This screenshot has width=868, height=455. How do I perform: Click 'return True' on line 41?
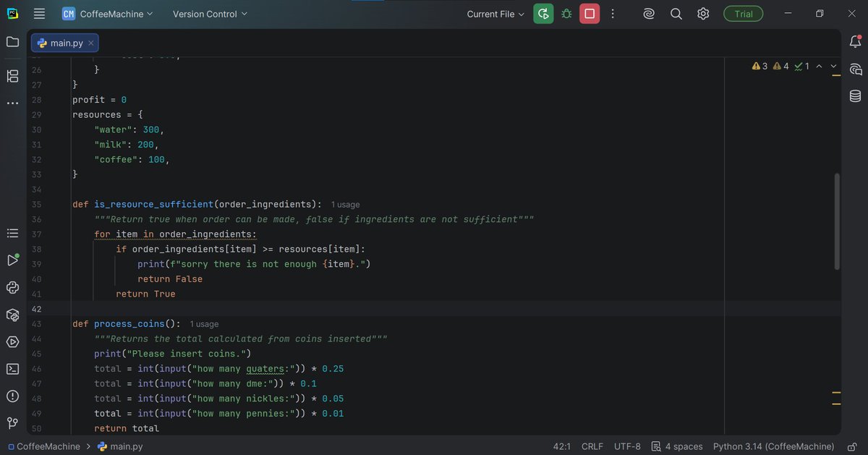[x=145, y=294]
